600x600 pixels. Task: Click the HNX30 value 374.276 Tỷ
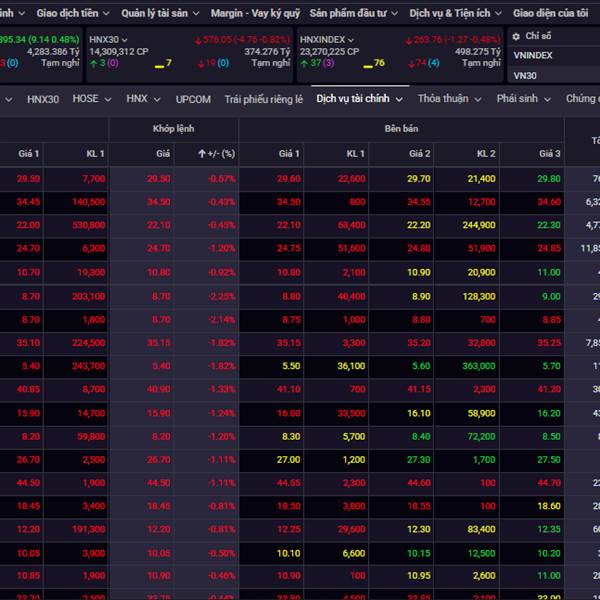pos(267,52)
